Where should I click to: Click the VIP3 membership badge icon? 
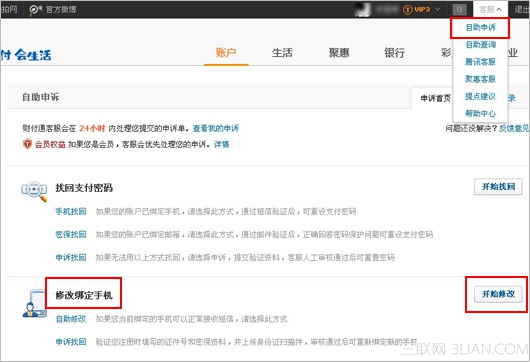pyautogui.click(x=407, y=10)
